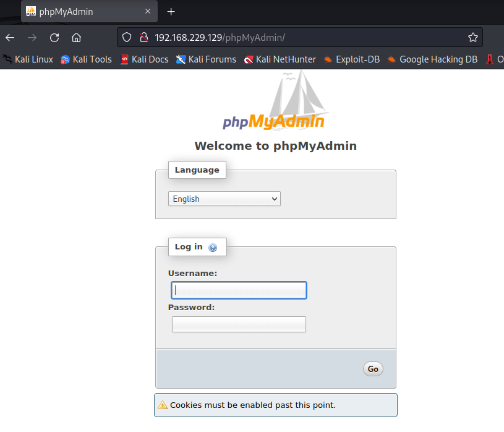504x432 pixels.
Task: Open a new browser tab
Action: (x=171, y=12)
